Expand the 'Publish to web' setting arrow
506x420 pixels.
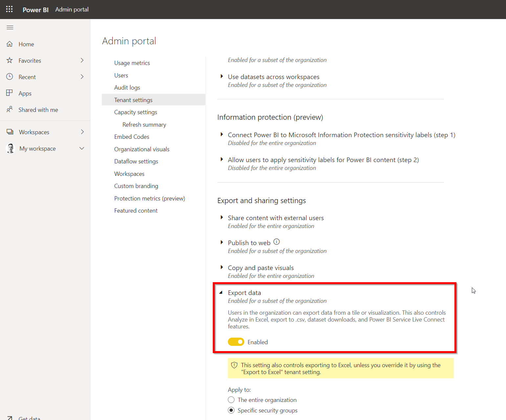coord(222,242)
